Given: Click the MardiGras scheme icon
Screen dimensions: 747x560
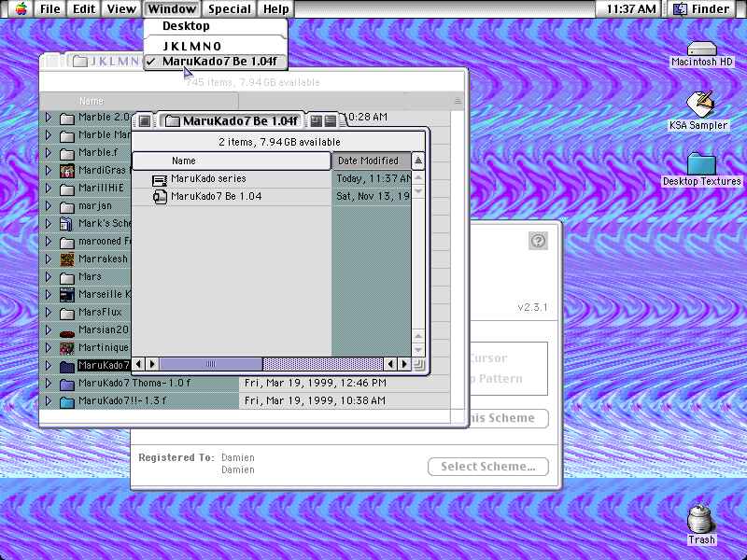Looking at the screenshot, I should point(67,171).
